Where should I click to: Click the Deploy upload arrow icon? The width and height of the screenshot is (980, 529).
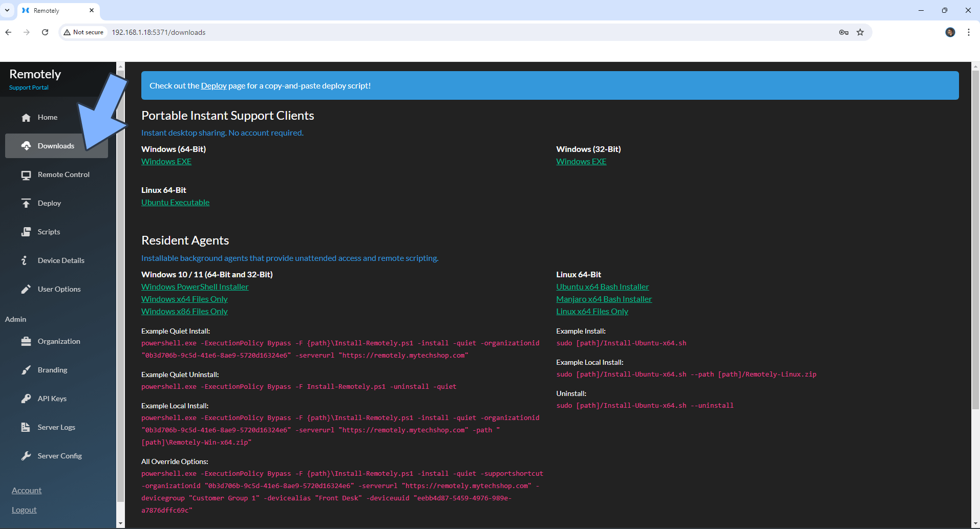[26, 203]
